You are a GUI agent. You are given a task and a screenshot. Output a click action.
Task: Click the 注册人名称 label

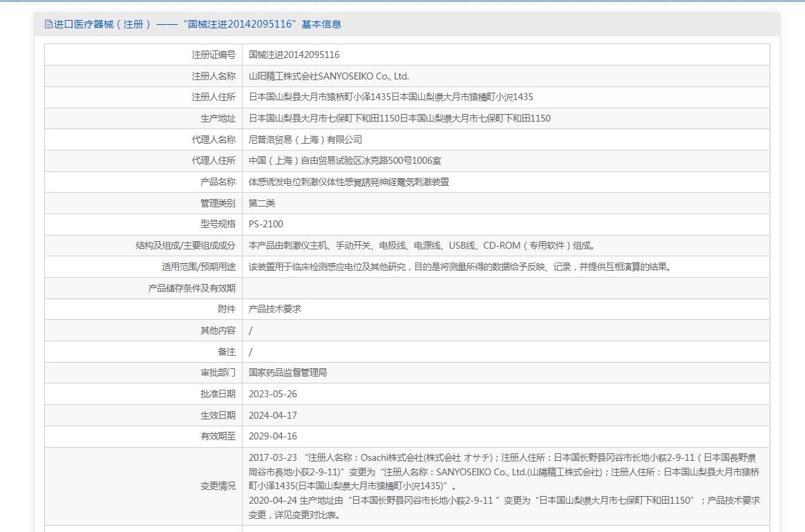(214, 76)
